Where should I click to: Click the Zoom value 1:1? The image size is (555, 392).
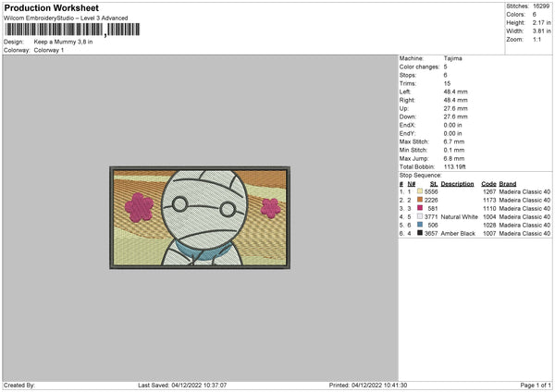pyautogui.click(x=536, y=39)
